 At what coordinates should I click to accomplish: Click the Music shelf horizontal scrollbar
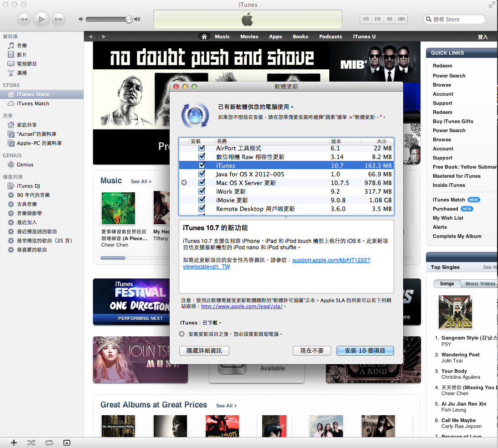coord(113,258)
